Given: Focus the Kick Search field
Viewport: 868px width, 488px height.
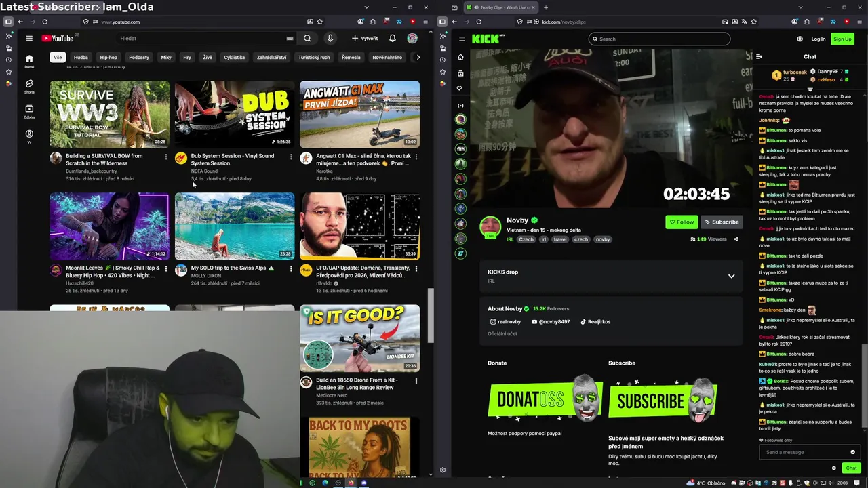Looking at the screenshot, I should 659,39.
